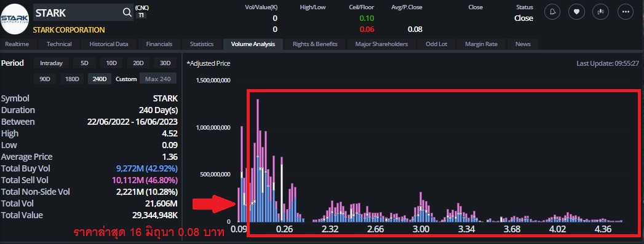This screenshot has width=644, height=244.
Task: Click the ceiling price 0.10
Action: pyautogui.click(x=367, y=18)
